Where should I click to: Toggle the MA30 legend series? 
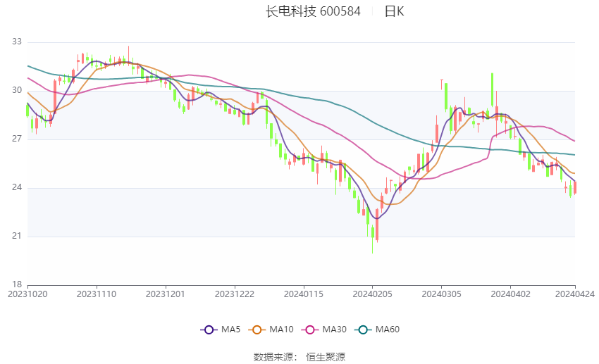point(324,330)
